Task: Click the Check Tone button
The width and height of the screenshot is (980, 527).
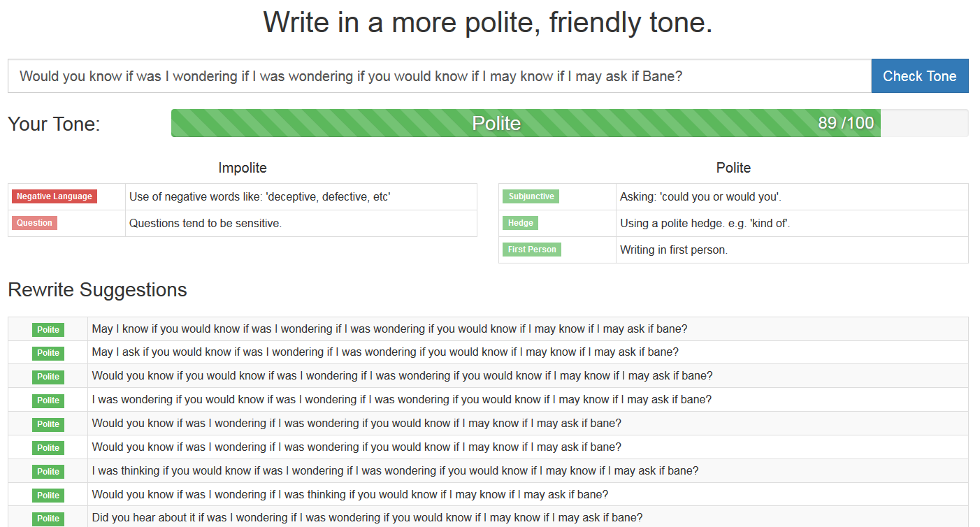Action: [919, 76]
